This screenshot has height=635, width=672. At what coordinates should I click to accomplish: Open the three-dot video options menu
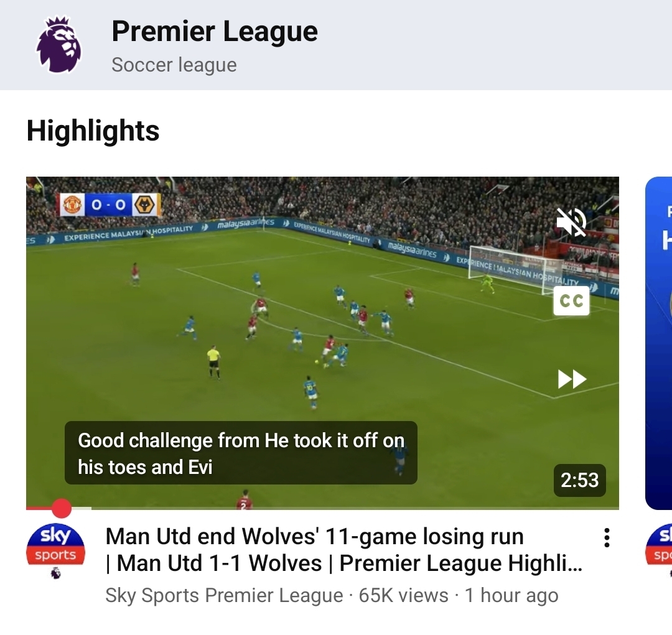pyautogui.click(x=607, y=538)
